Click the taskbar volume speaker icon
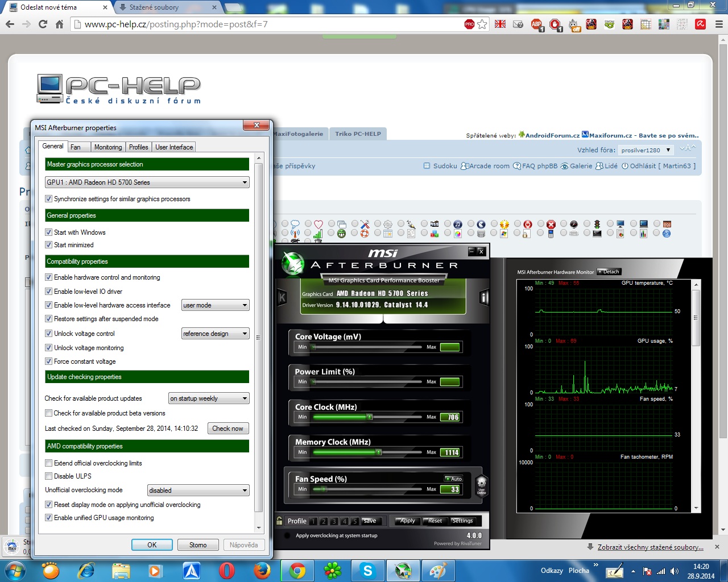728x582 pixels. tap(674, 571)
